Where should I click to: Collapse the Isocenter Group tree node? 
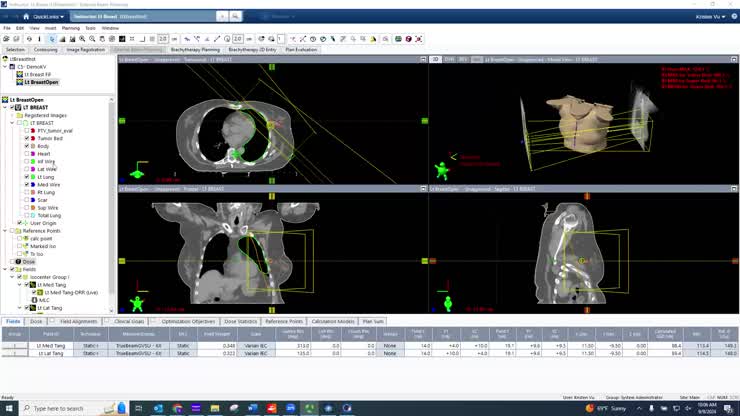pos(12,277)
